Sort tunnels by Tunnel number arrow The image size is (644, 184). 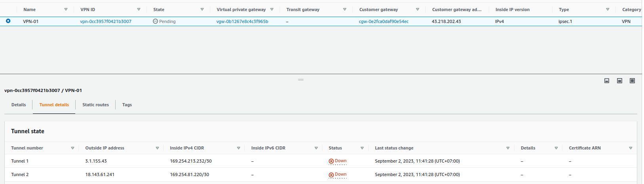pos(72,148)
